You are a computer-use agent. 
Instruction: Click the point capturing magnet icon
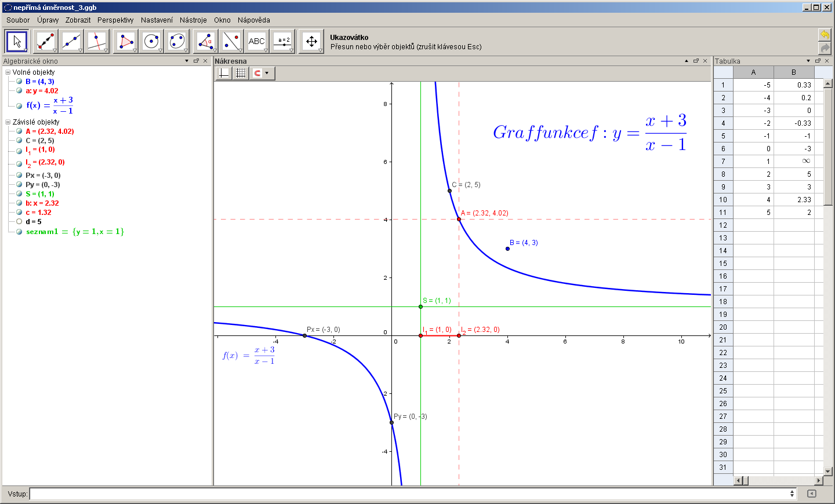coord(257,73)
